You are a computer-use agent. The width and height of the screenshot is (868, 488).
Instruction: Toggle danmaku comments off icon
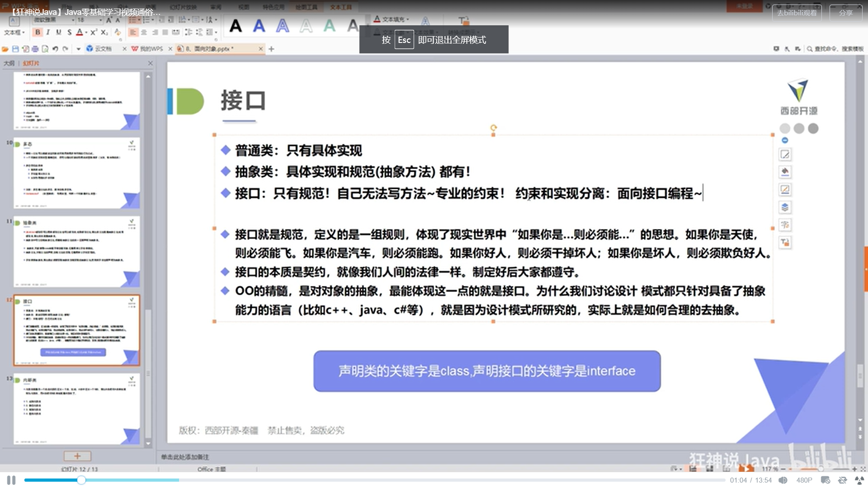pos(826,480)
